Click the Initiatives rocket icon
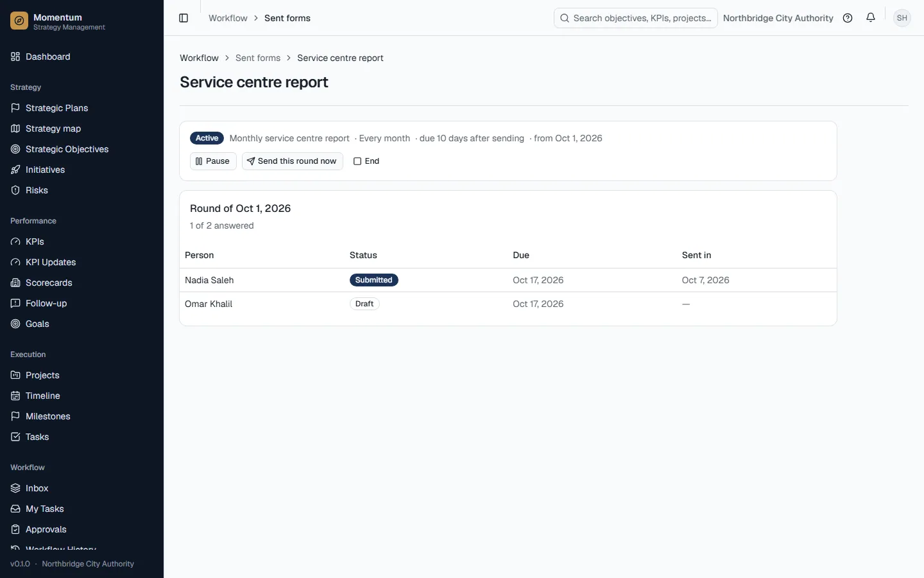This screenshot has width=924, height=578. pyautogui.click(x=15, y=170)
